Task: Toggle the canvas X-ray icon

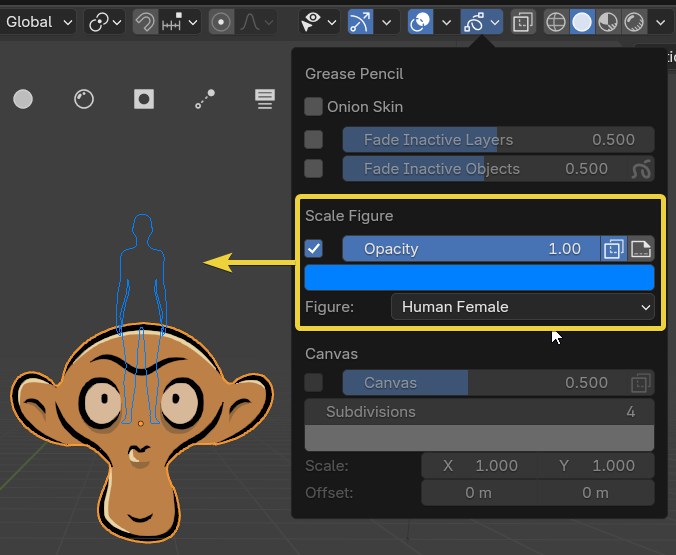Action: tap(641, 383)
